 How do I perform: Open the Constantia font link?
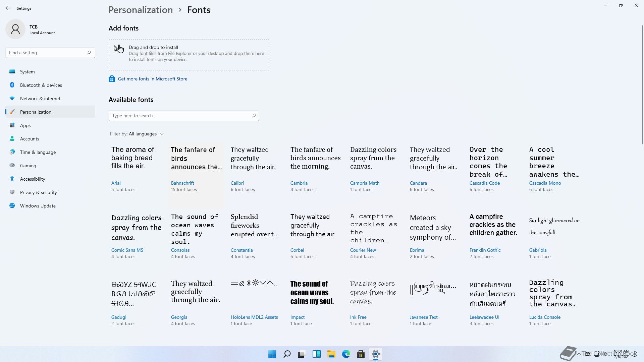point(241,250)
